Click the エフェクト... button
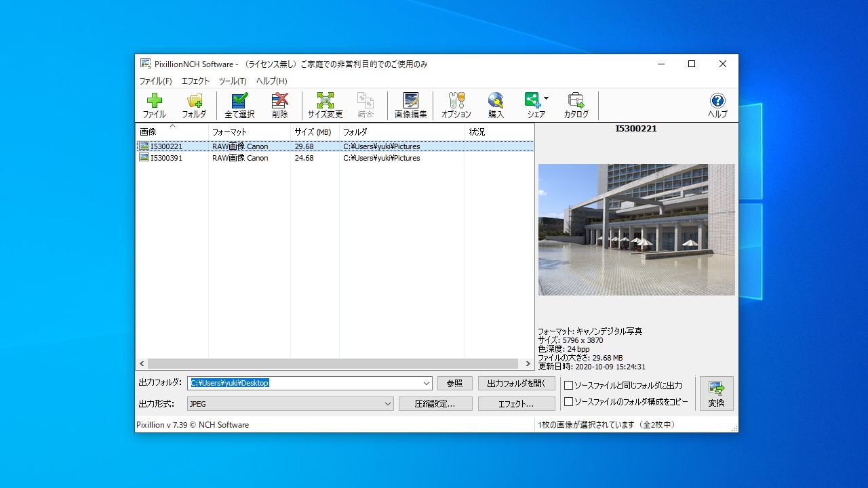 [517, 404]
